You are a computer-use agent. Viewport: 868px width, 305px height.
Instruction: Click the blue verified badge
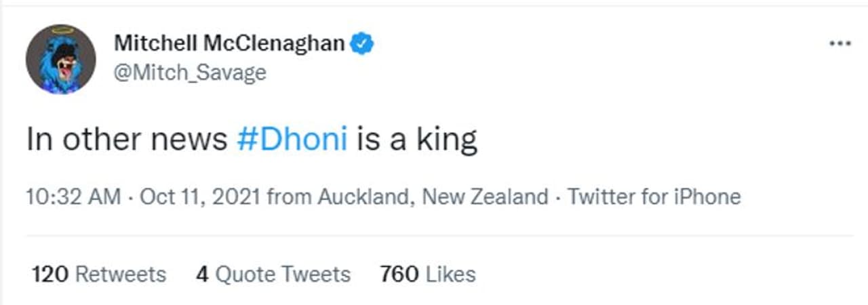[x=363, y=43]
